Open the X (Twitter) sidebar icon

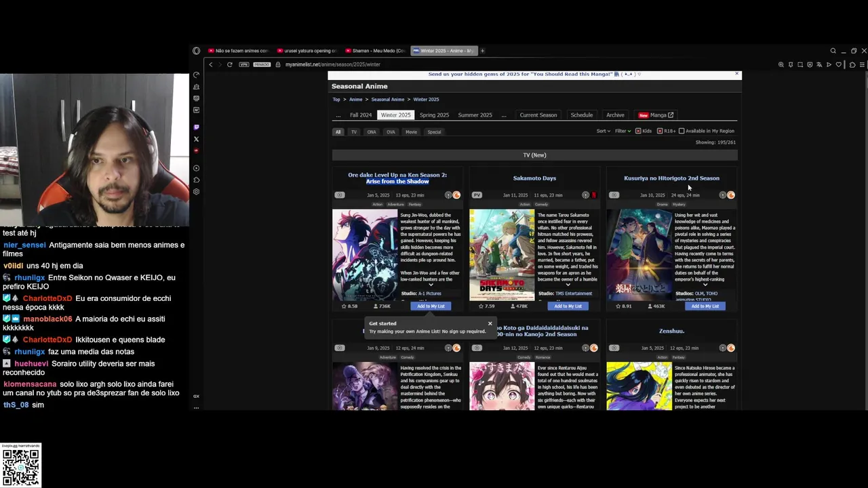coord(197,139)
